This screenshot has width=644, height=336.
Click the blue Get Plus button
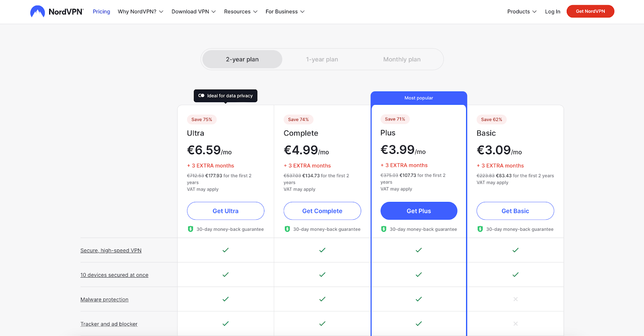pyautogui.click(x=419, y=211)
